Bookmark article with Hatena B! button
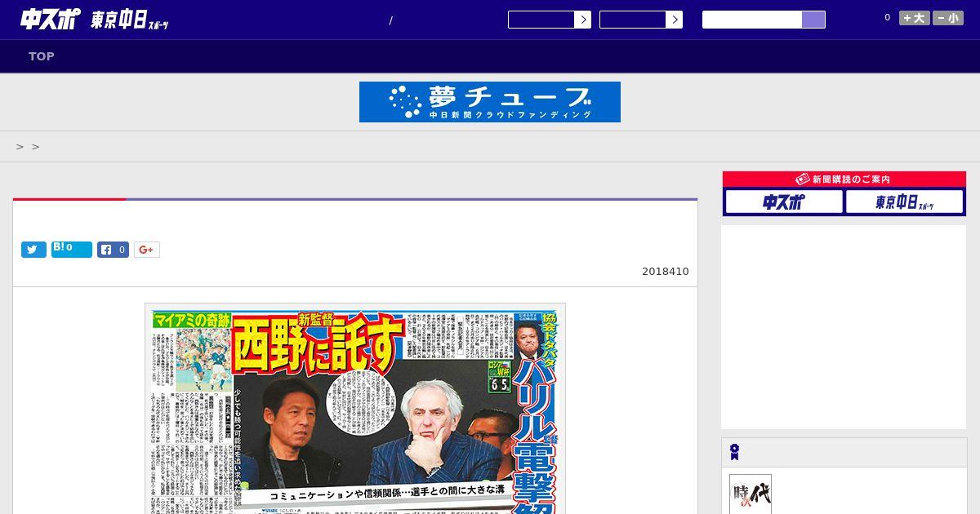Image resolution: width=980 pixels, height=514 pixels. (72, 249)
